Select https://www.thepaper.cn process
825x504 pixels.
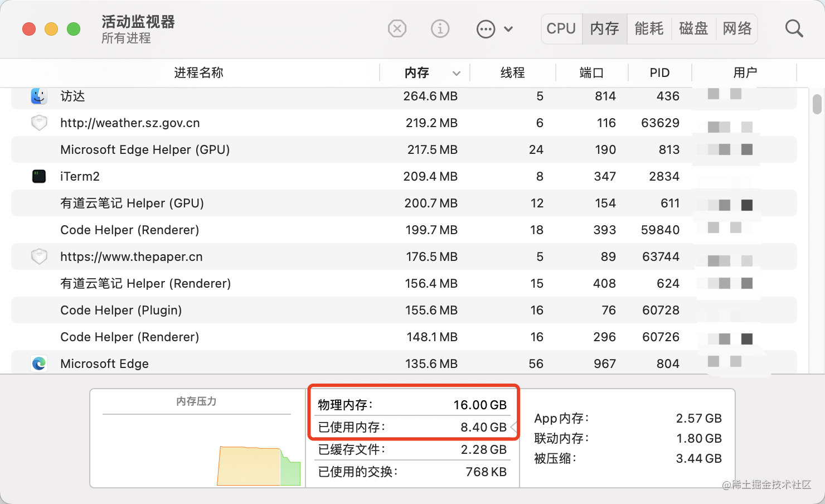point(132,256)
